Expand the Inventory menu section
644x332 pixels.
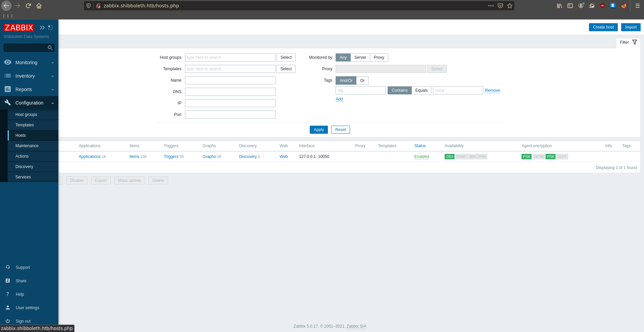tap(29, 76)
